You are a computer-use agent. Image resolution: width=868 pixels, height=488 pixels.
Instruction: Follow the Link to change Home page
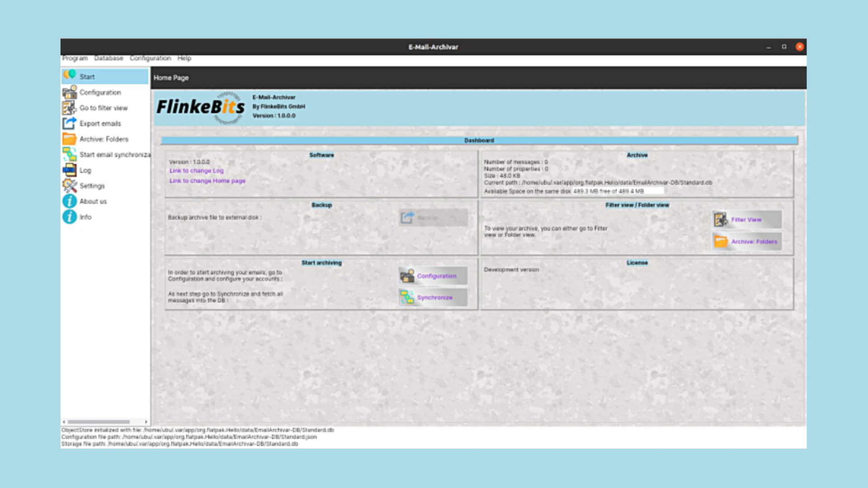pos(208,181)
